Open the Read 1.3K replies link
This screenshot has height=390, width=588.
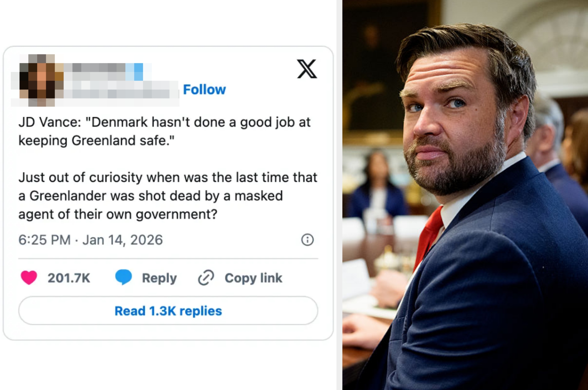point(169,311)
